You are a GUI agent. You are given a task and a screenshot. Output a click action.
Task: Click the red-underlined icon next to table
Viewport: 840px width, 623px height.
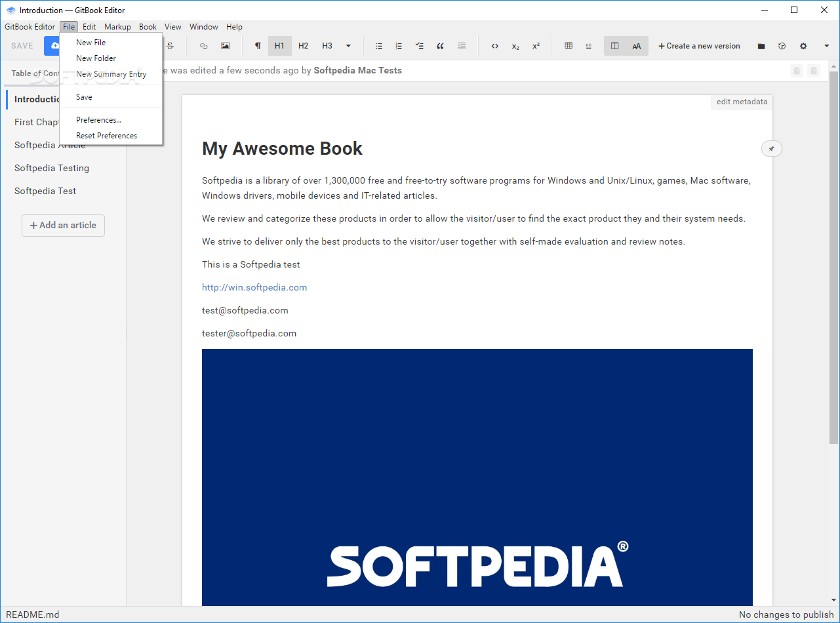click(x=589, y=46)
